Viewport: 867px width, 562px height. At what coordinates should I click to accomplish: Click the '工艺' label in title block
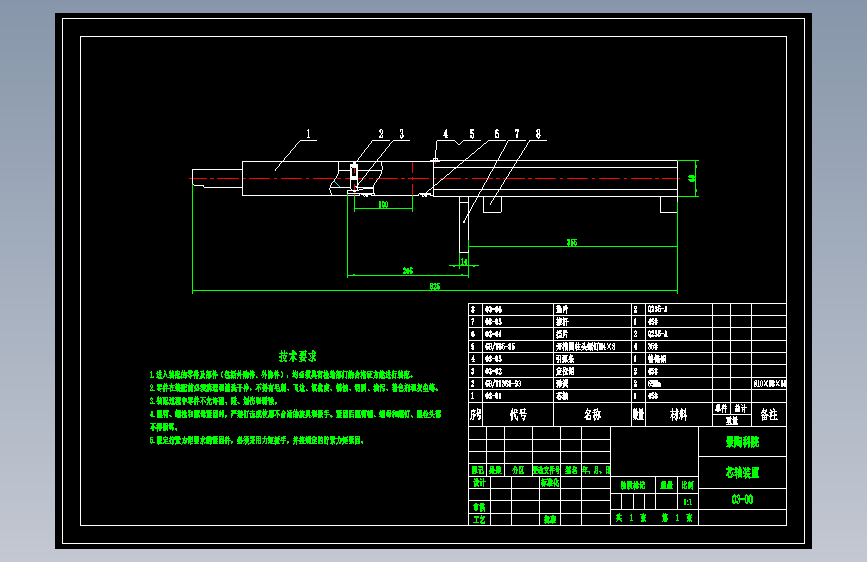coord(479,519)
